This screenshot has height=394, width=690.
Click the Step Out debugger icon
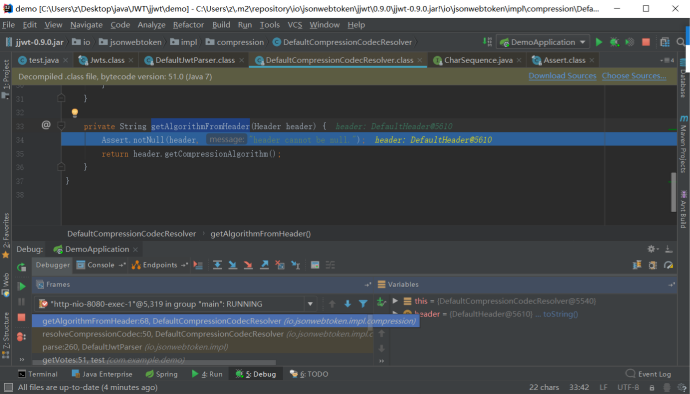pyautogui.click(x=264, y=265)
